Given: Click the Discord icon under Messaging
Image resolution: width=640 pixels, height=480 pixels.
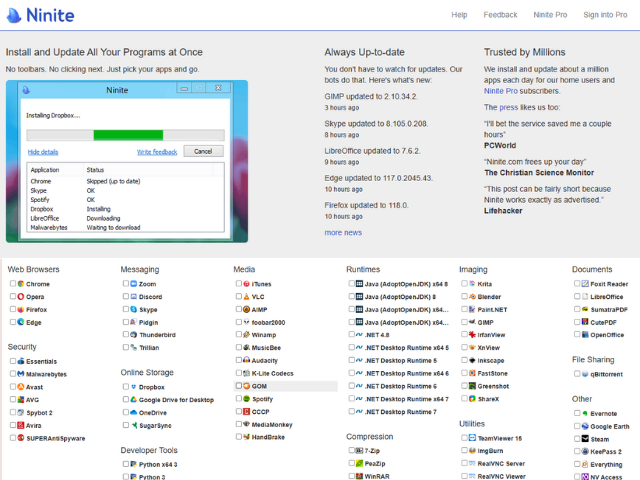Looking at the screenshot, I should pos(133,296).
